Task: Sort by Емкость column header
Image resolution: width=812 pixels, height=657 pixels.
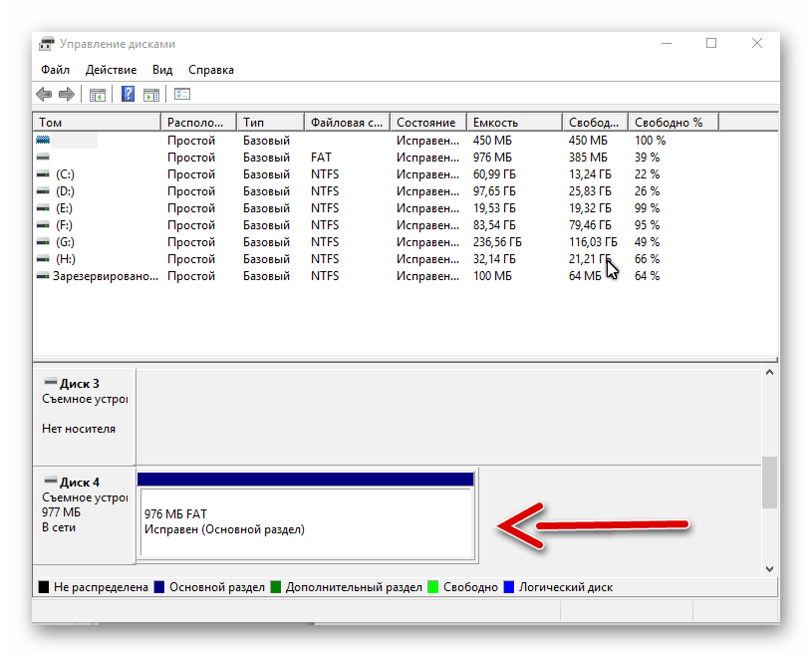Action: click(514, 123)
